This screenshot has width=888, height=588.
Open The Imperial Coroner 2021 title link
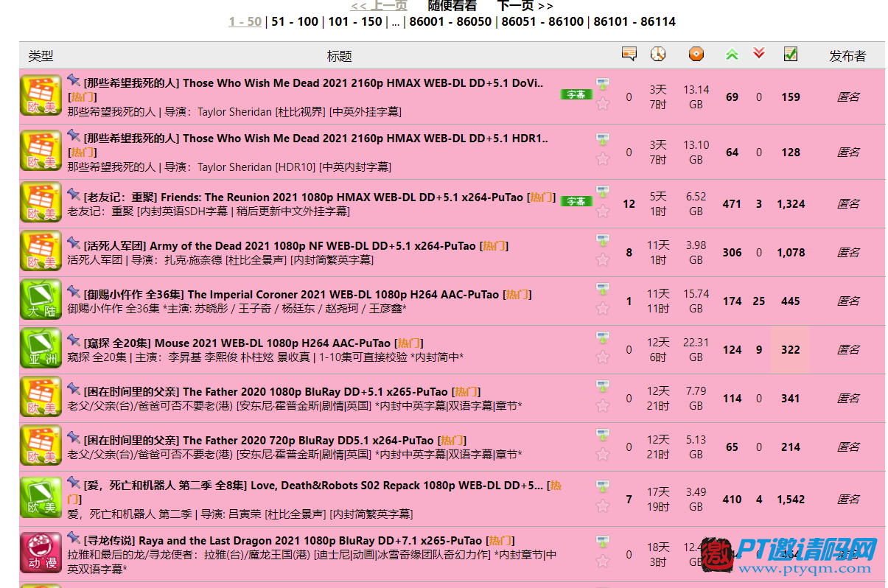pyautogui.click(x=291, y=295)
